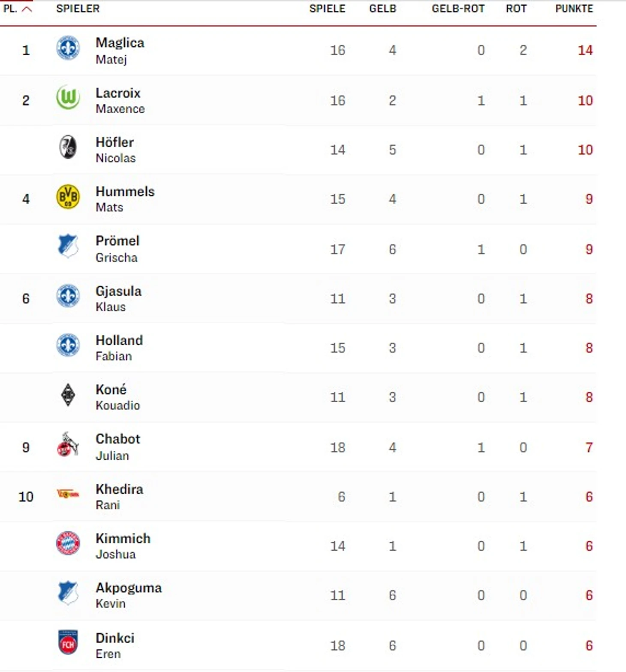
Task: Open player Maglica Matej
Action: point(120,51)
